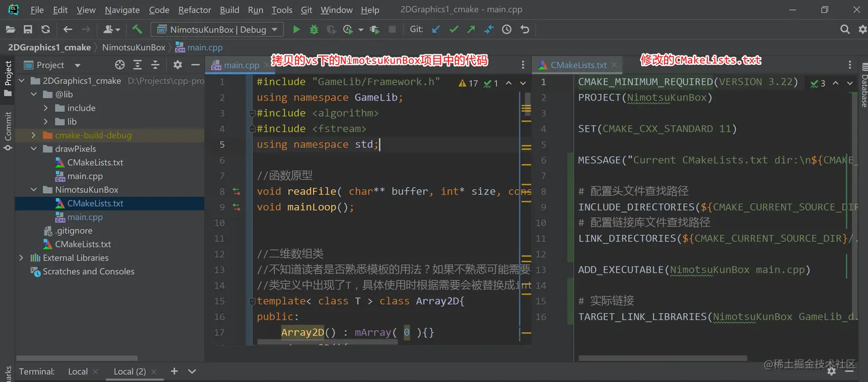Click Git Push green arrow icon
Image resolution: width=868 pixels, height=382 pixels.
point(471,29)
